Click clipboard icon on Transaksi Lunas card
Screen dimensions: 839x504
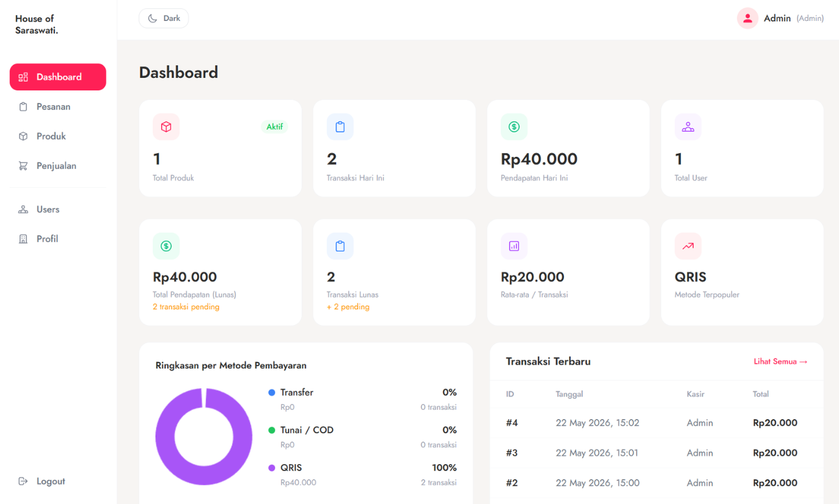340,246
